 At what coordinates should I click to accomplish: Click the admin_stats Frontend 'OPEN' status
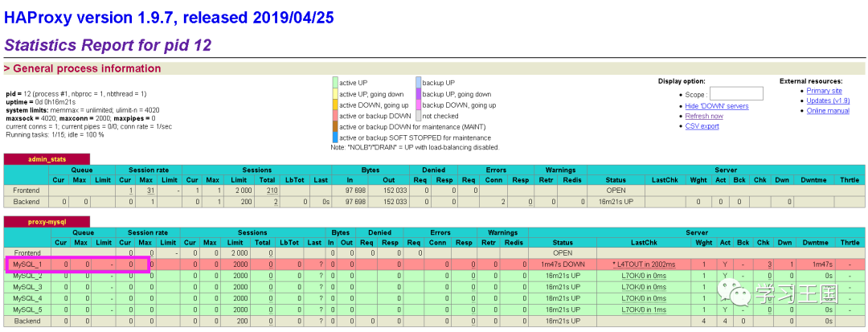[616, 191]
